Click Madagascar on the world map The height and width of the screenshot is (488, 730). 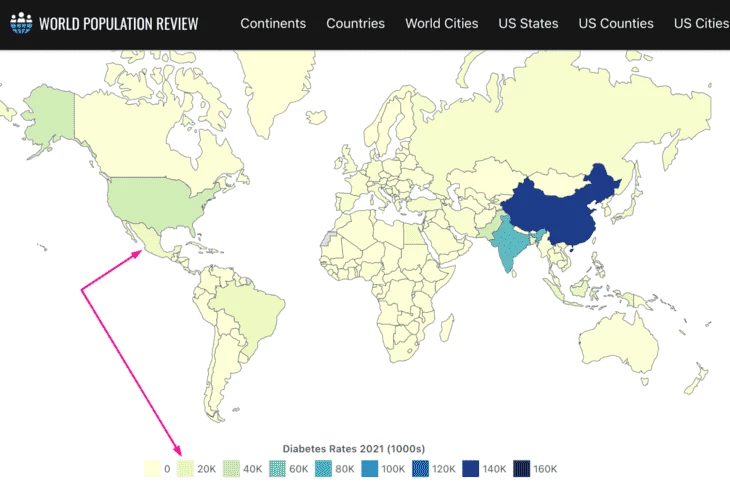click(446, 328)
